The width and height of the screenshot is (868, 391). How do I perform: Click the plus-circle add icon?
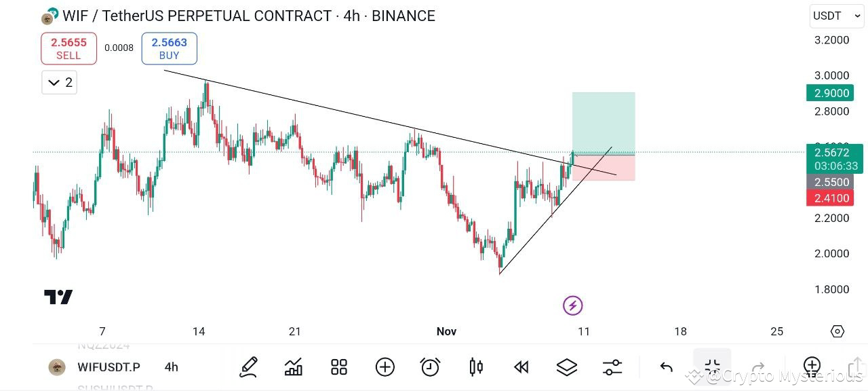384,367
